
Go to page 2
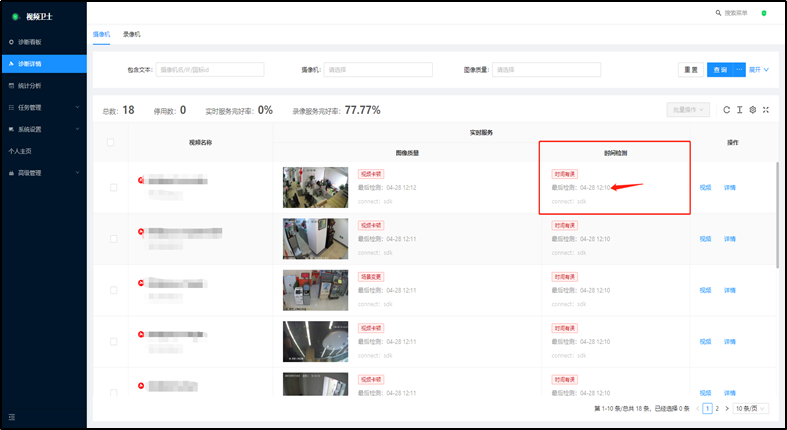(x=717, y=409)
